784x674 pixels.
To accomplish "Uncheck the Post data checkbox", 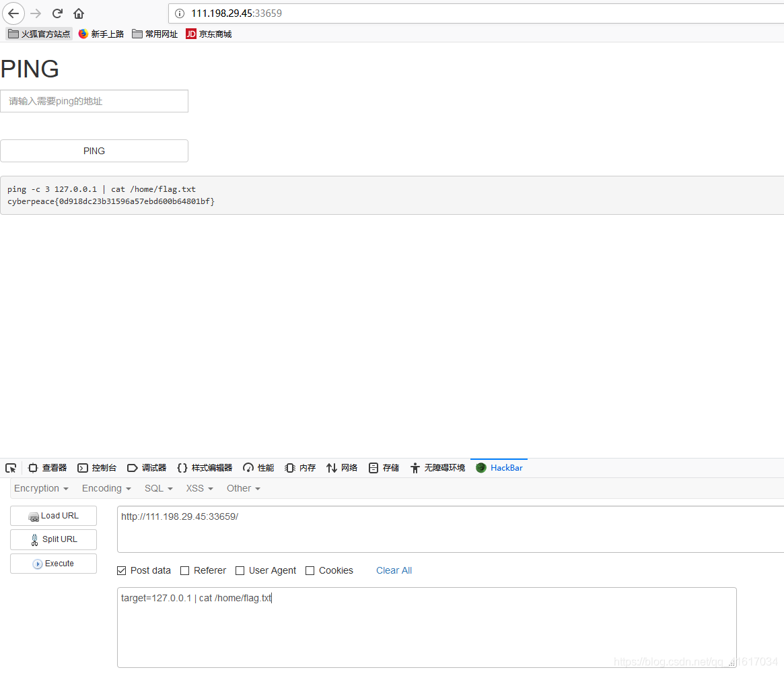I will (122, 570).
